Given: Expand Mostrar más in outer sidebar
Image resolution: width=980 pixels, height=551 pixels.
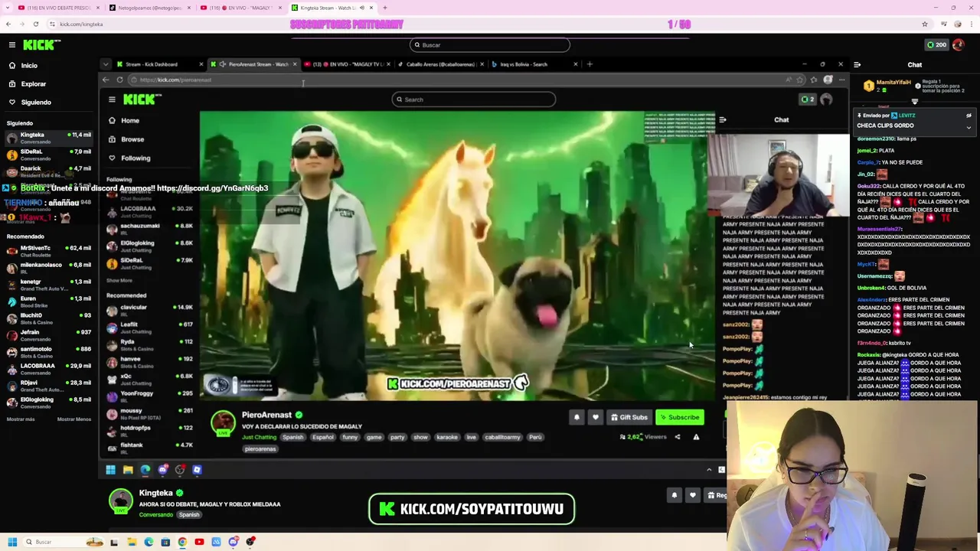Looking at the screenshot, I should pos(21,419).
